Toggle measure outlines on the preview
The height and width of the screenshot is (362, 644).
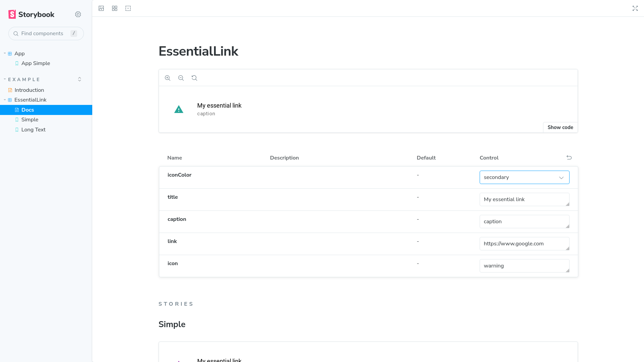[128, 8]
